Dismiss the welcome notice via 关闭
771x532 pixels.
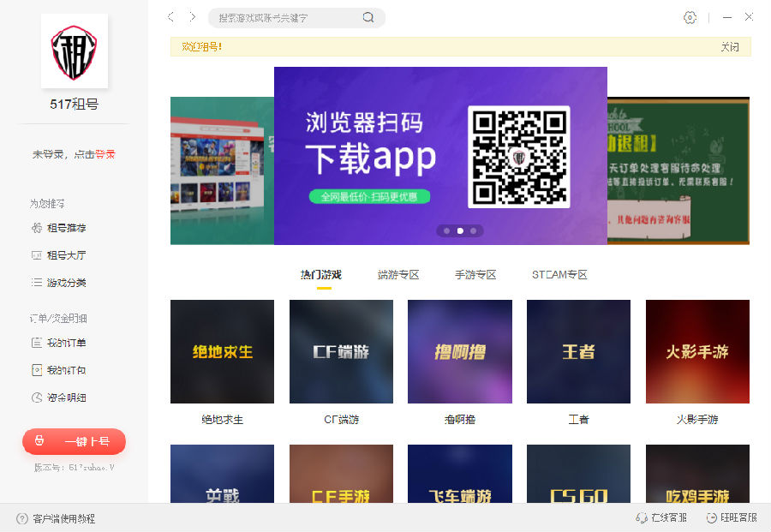[x=730, y=46]
